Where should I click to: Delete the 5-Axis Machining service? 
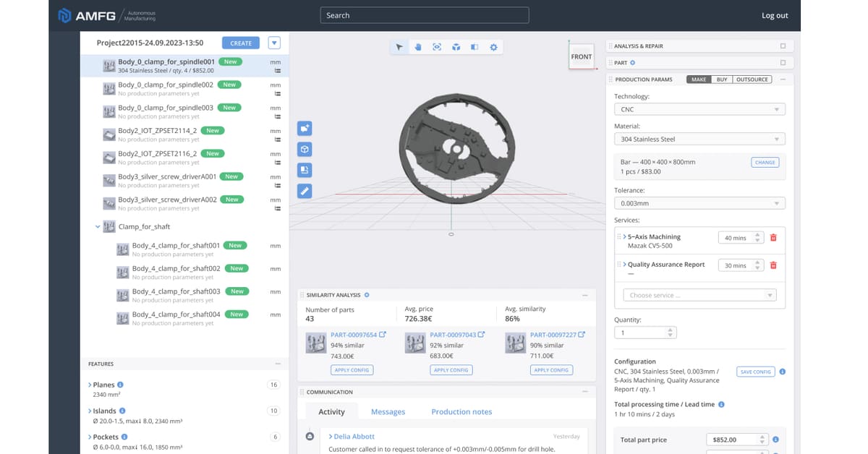(x=773, y=238)
